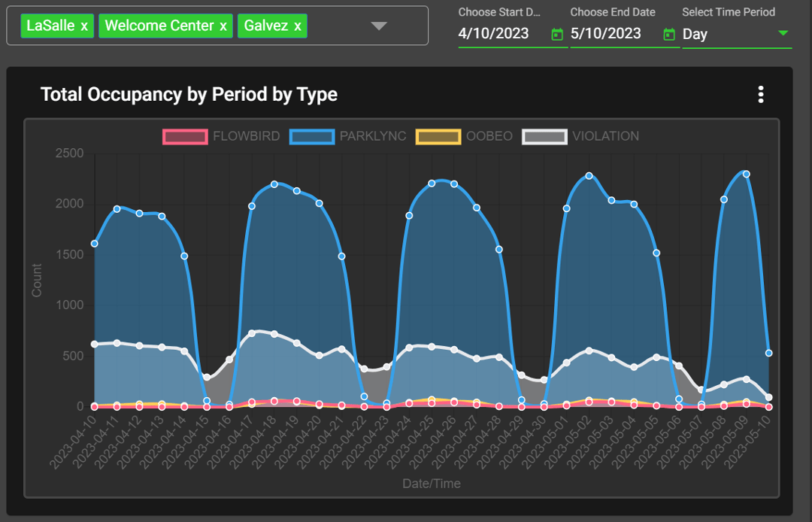Open the start date calendar picker icon
Viewport: 812px width, 522px height.
coord(557,35)
